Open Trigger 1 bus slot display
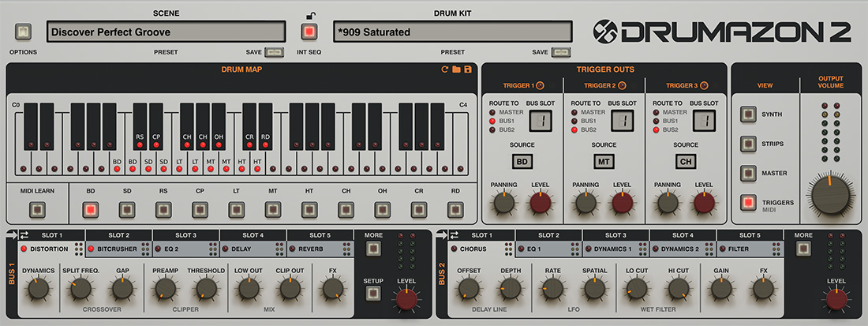This screenshot has width=868, height=326. point(541,120)
